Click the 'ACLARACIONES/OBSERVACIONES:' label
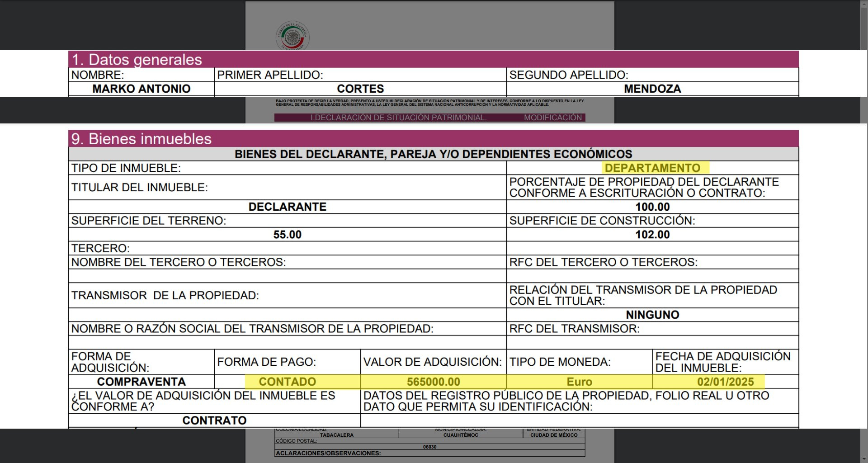 pos(328,453)
